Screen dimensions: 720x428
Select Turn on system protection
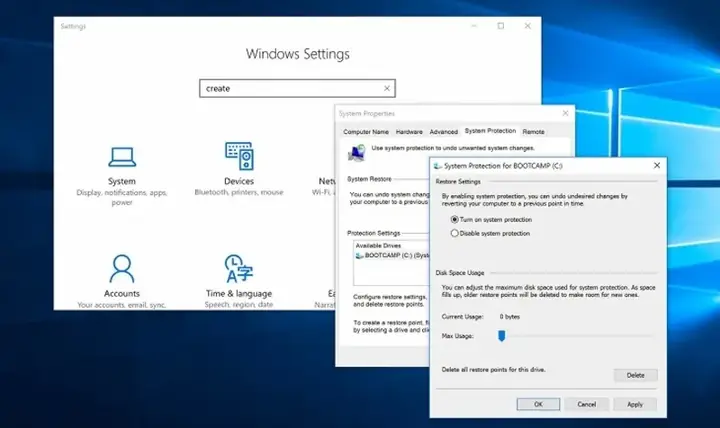(491, 220)
